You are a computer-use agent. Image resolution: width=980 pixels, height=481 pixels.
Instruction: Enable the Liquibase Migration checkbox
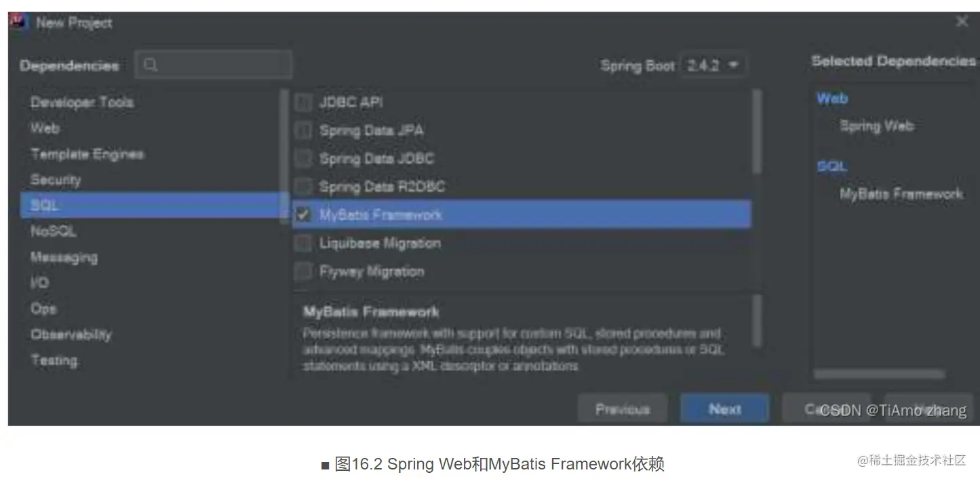(303, 243)
